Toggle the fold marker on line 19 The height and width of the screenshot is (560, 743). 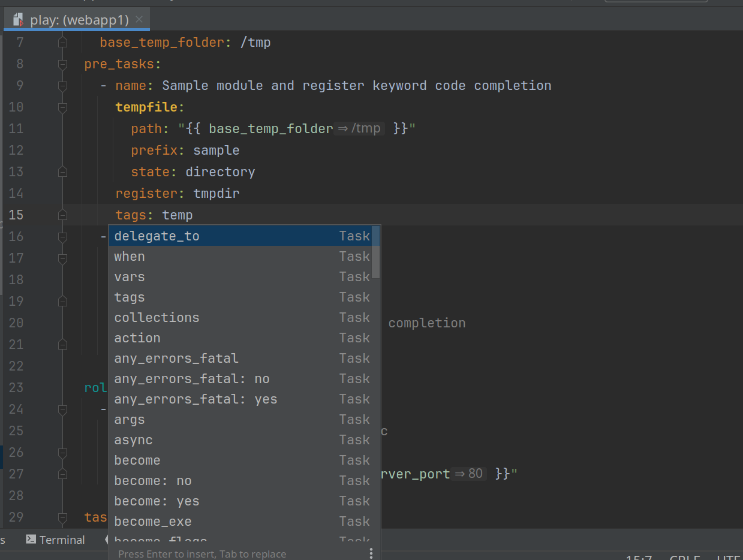pos(62,302)
